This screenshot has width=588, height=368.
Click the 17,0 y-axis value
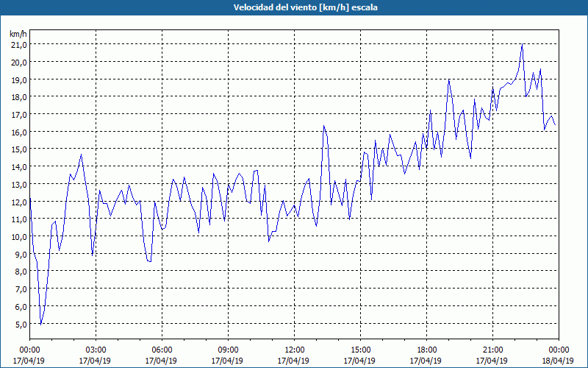(20, 115)
